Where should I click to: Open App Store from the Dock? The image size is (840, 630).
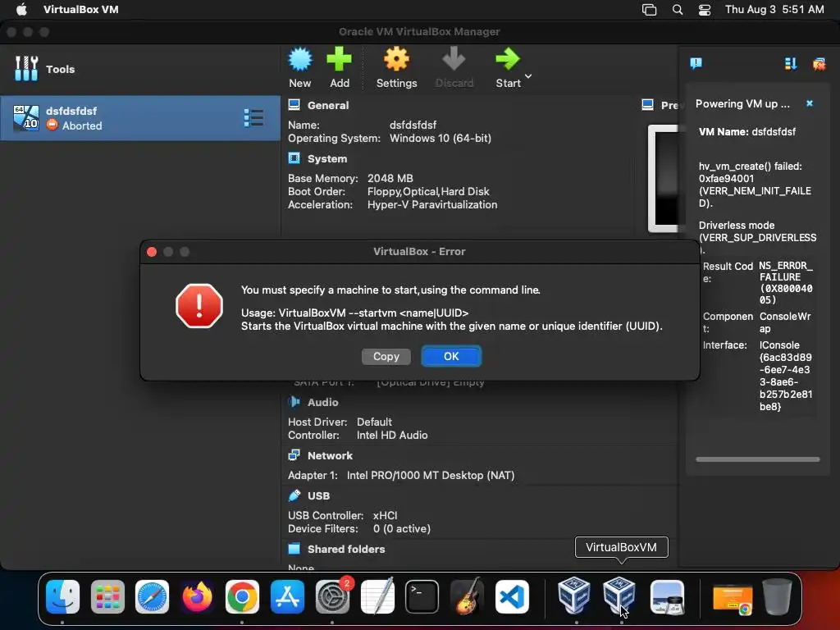[x=287, y=596]
